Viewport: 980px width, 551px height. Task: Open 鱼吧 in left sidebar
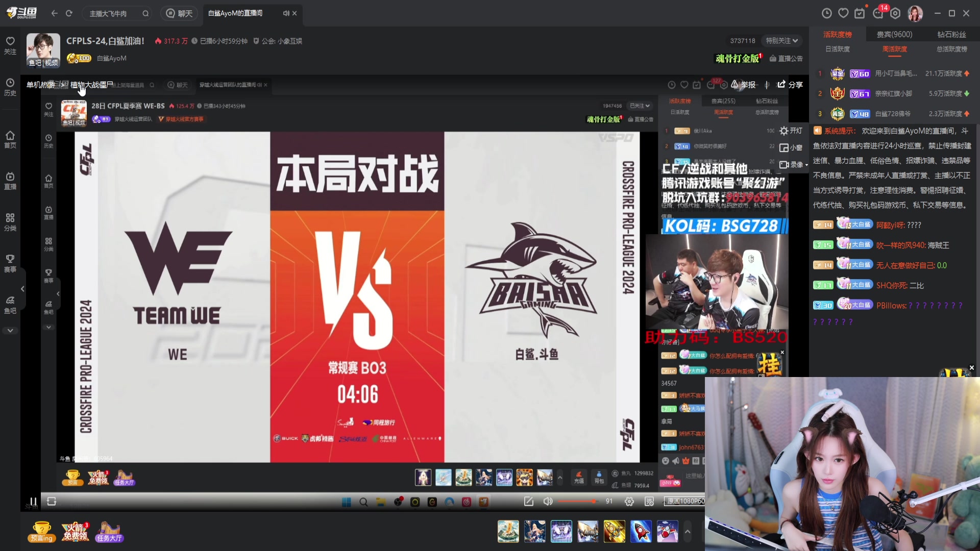[10, 305]
